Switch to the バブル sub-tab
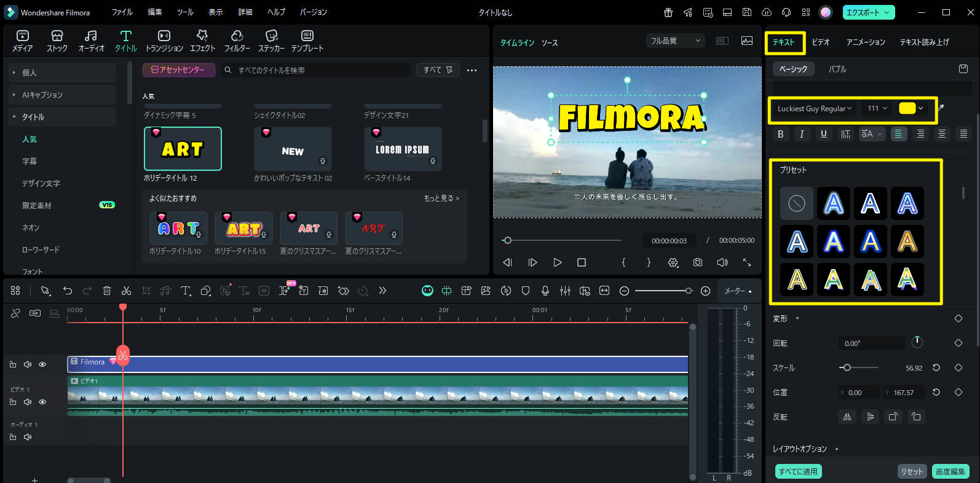The image size is (980, 483). tap(837, 69)
